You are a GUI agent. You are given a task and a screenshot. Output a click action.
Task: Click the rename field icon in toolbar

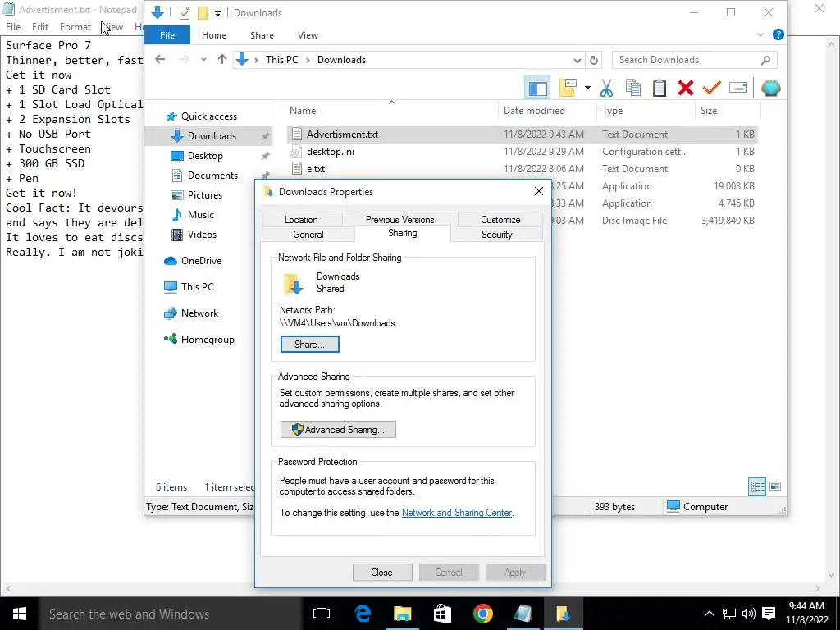738,87
